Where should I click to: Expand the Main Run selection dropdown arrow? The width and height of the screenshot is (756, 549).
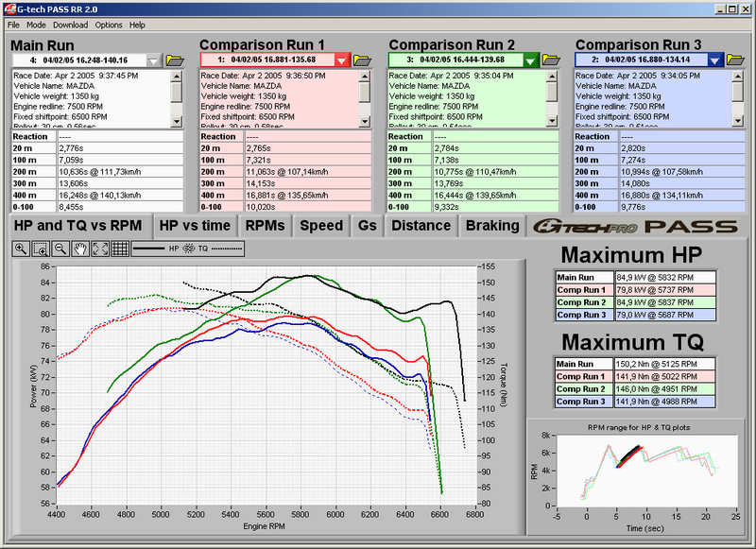(153, 60)
